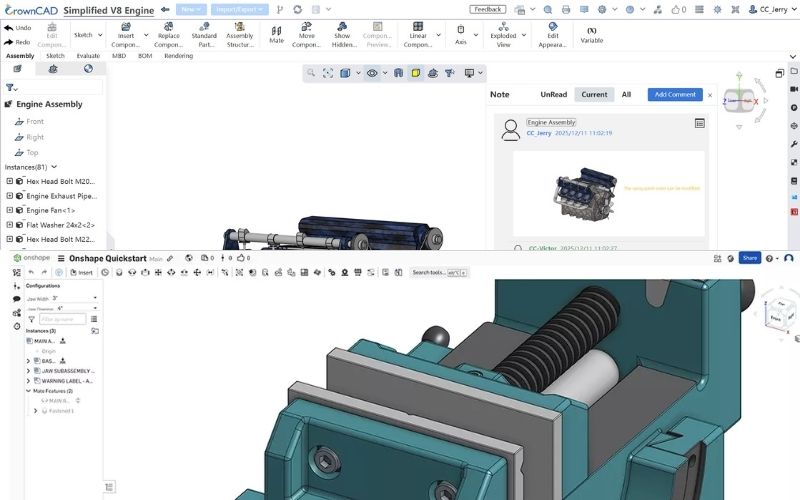The height and width of the screenshot is (500, 800).
Task: Select Hex Head Bolt M20 instance
Action: (x=60, y=181)
